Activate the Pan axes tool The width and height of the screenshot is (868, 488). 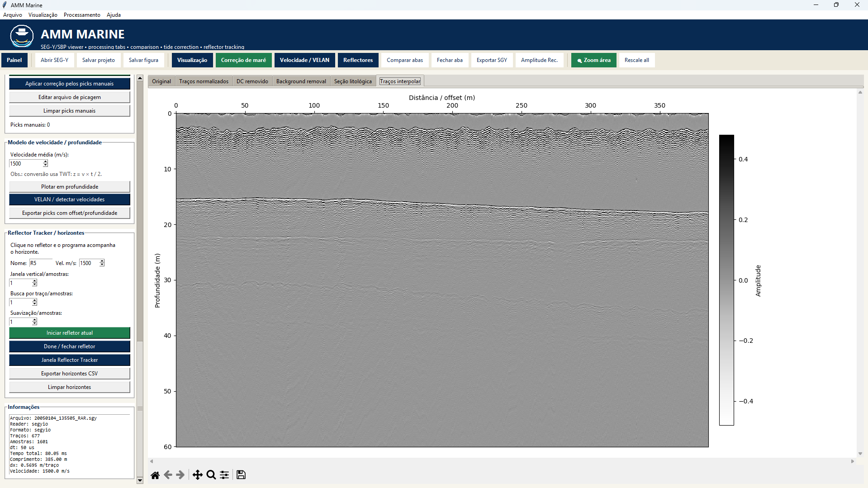point(198,475)
